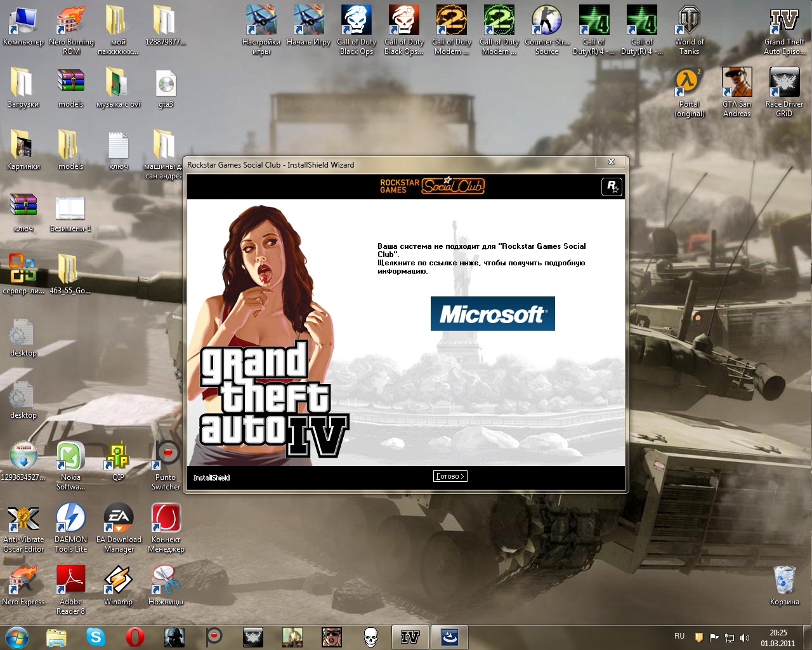Open the ключ WinRAR archive icon
This screenshot has height=650, width=812.
pyautogui.click(x=23, y=213)
